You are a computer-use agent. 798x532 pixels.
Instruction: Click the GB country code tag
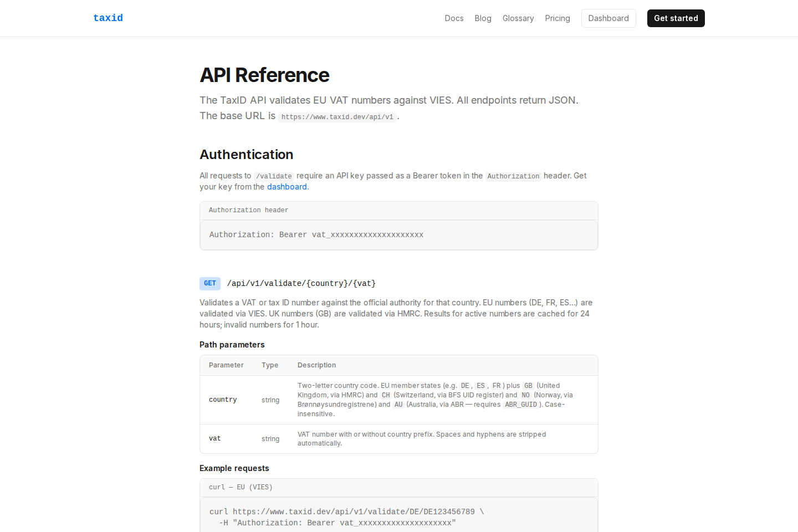coord(528,386)
